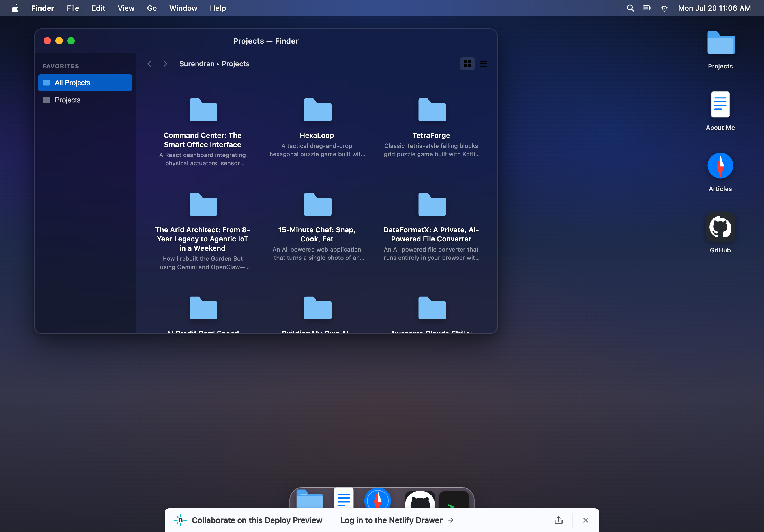Open the Building My Own AI folder icon

coord(318,308)
